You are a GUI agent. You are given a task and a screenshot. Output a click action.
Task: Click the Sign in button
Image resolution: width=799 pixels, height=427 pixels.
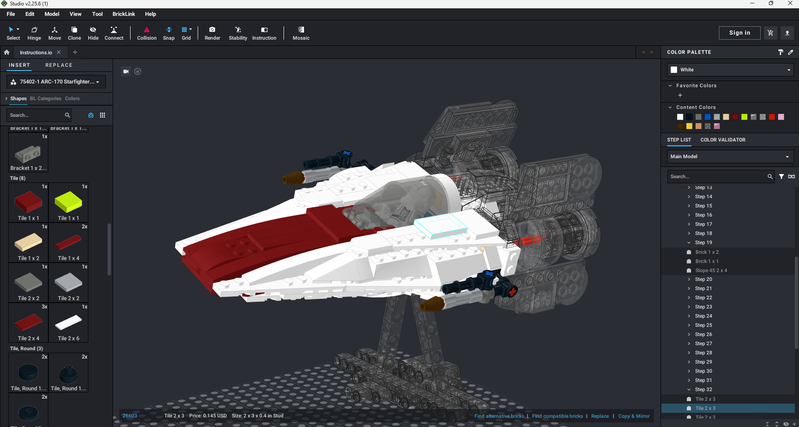click(739, 33)
